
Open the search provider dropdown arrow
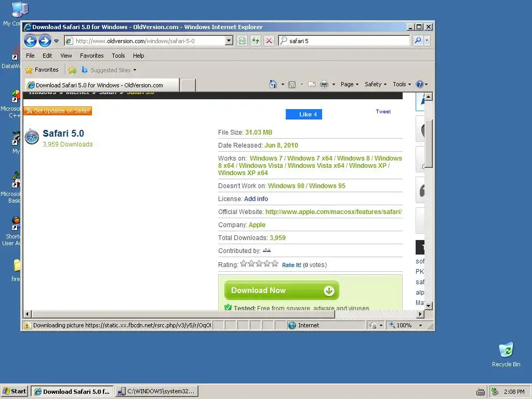point(427,41)
